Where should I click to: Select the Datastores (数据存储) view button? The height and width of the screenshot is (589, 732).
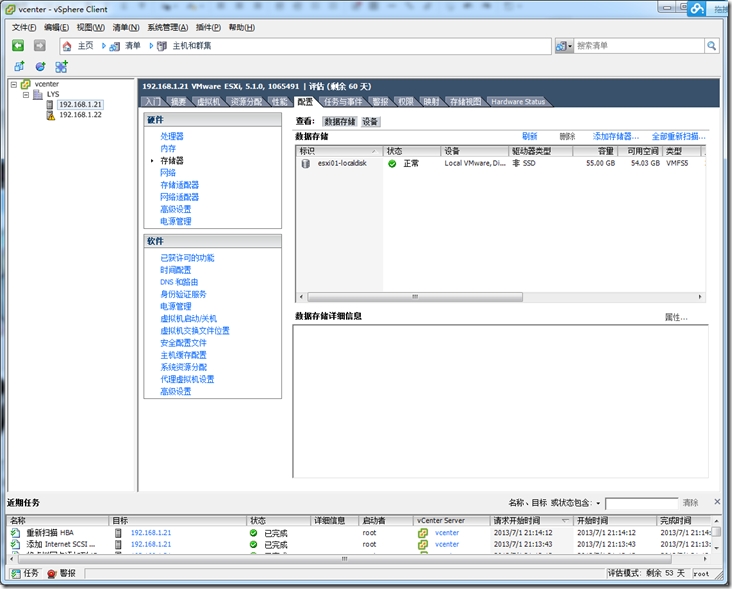340,122
